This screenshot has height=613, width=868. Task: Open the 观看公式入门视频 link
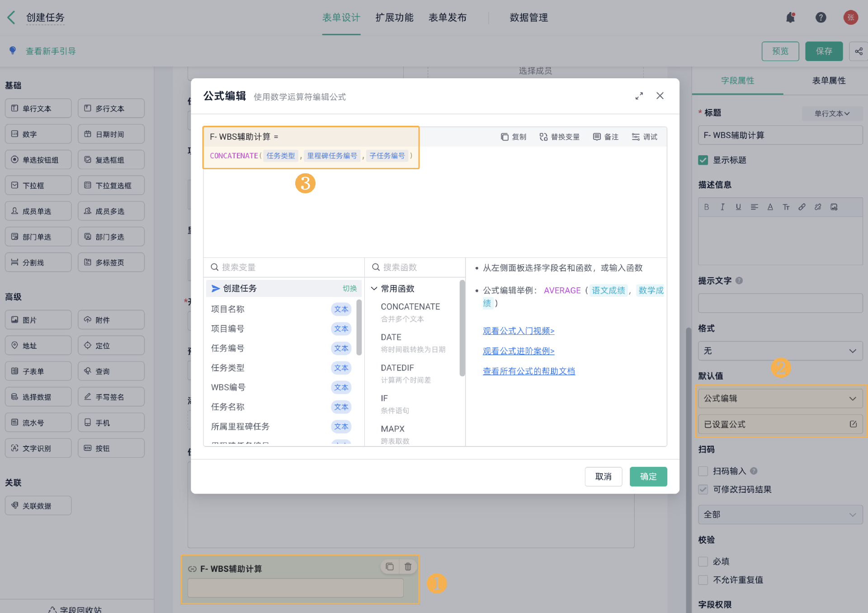click(518, 331)
